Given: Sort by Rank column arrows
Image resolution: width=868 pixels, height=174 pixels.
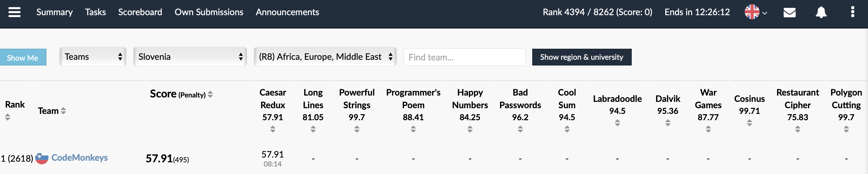Looking at the screenshot, I should 7,117.
